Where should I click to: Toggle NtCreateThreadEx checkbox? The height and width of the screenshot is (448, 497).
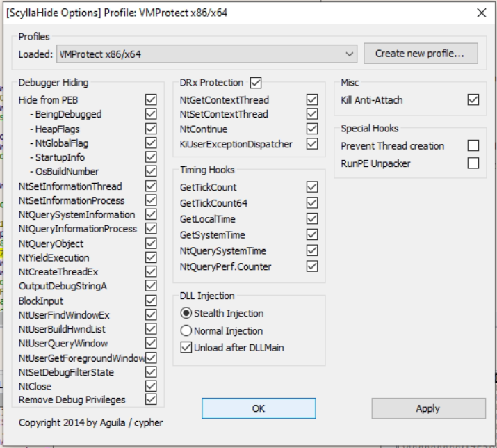click(151, 271)
